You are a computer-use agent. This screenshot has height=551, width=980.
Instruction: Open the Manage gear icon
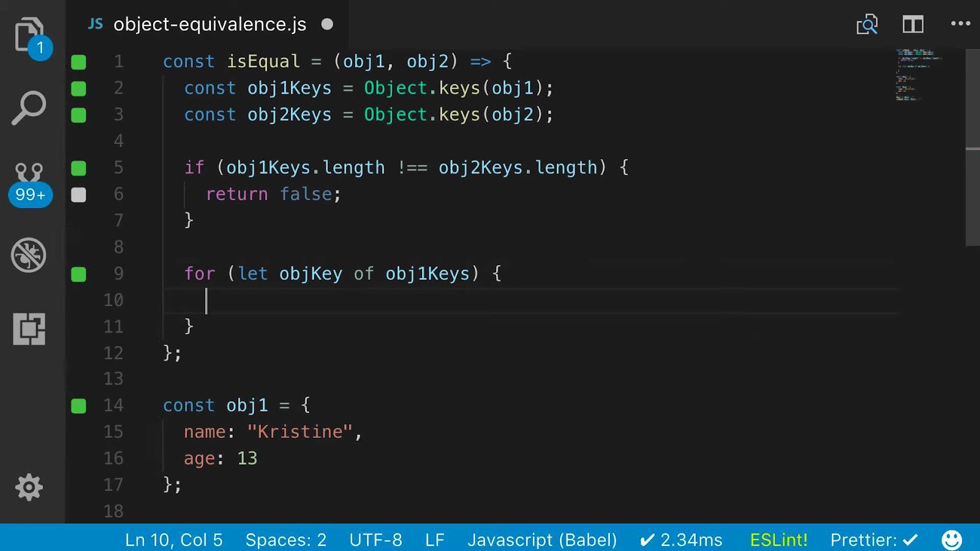[29, 487]
